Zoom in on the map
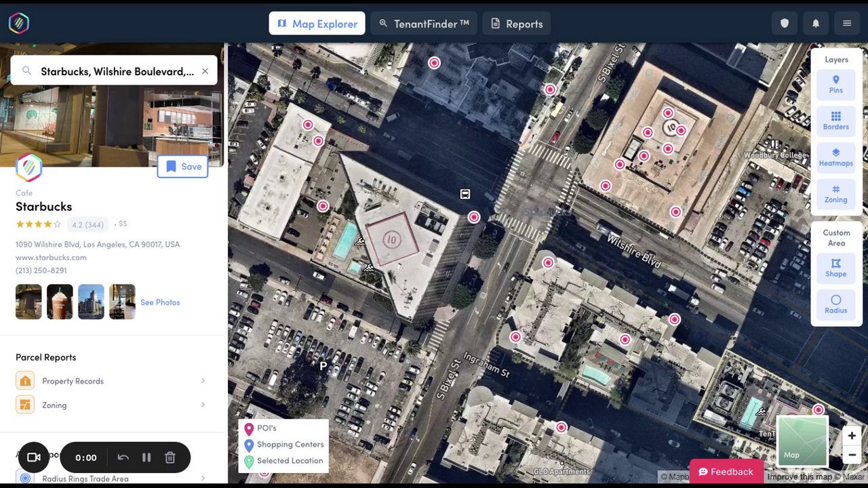Viewport: 868px width, 488px height. (x=852, y=436)
